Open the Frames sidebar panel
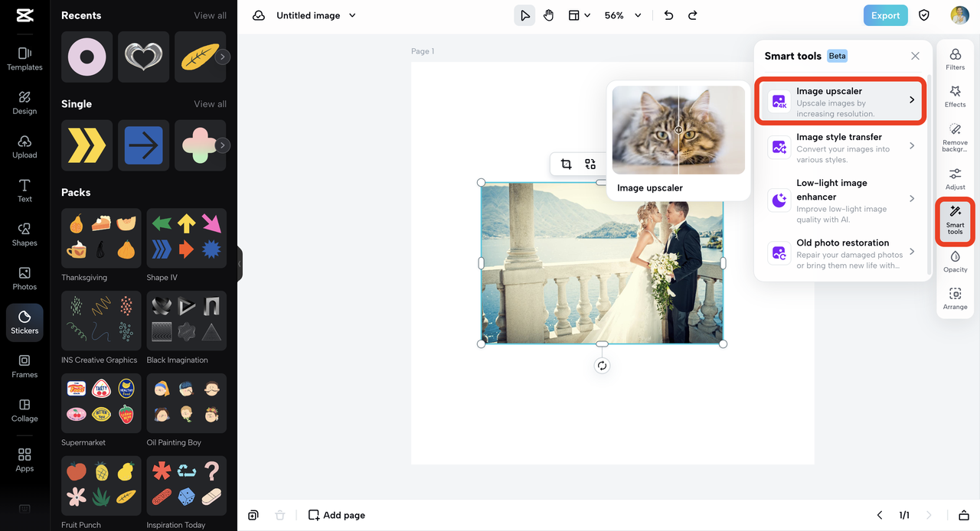 click(x=24, y=366)
